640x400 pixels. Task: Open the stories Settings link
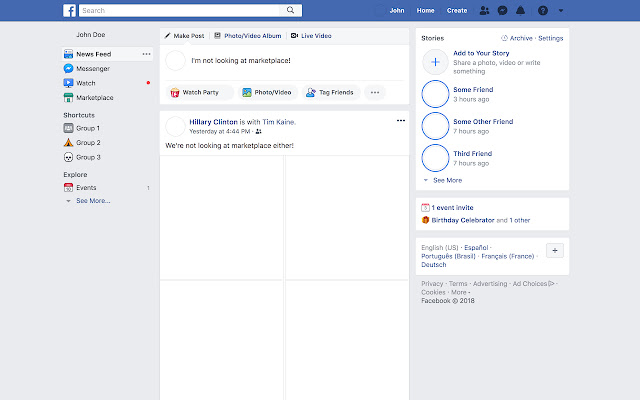point(551,38)
